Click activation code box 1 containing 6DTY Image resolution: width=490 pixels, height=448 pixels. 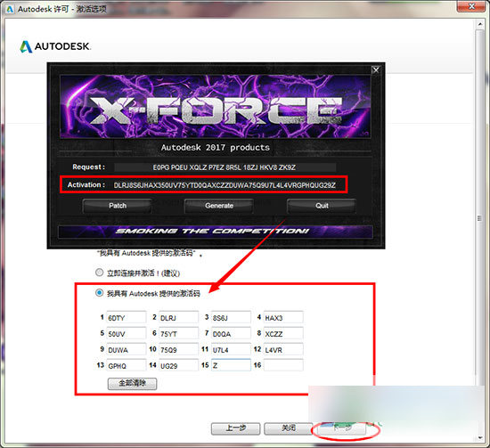click(127, 317)
